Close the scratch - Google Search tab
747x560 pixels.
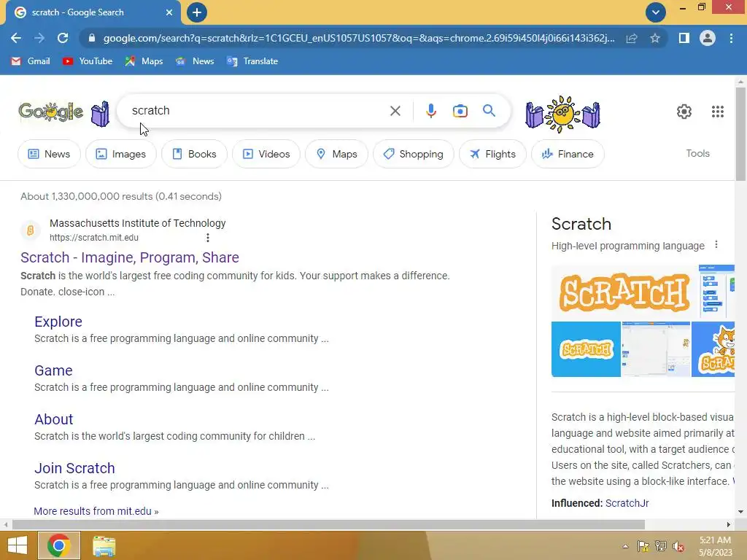click(x=169, y=12)
